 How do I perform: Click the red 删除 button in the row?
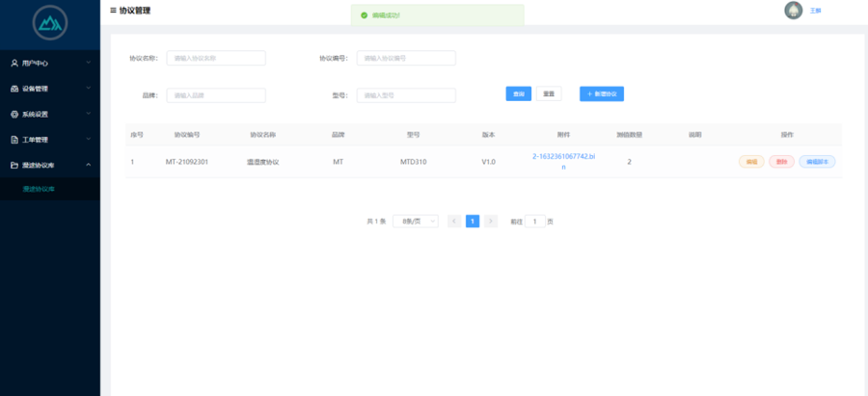(x=781, y=162)
